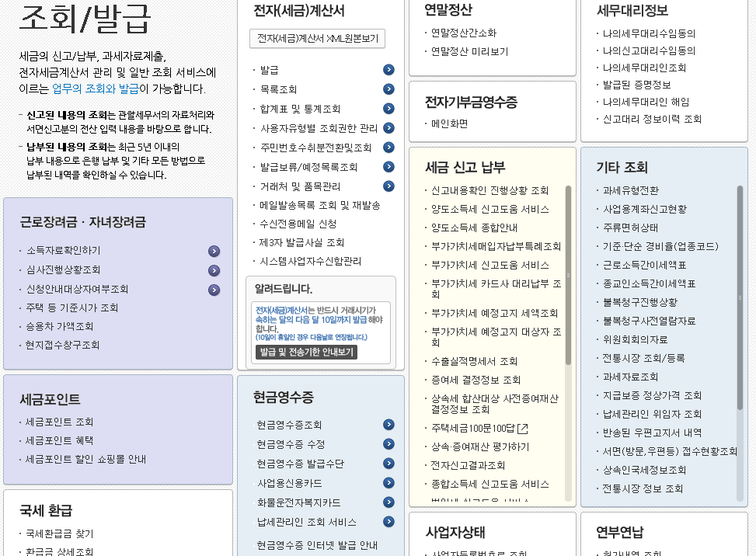Open arrow beside 거래처 및 품목관리
Image resolution: width=756 pixels, height=556 pixels.
click(x=388, y=186)
